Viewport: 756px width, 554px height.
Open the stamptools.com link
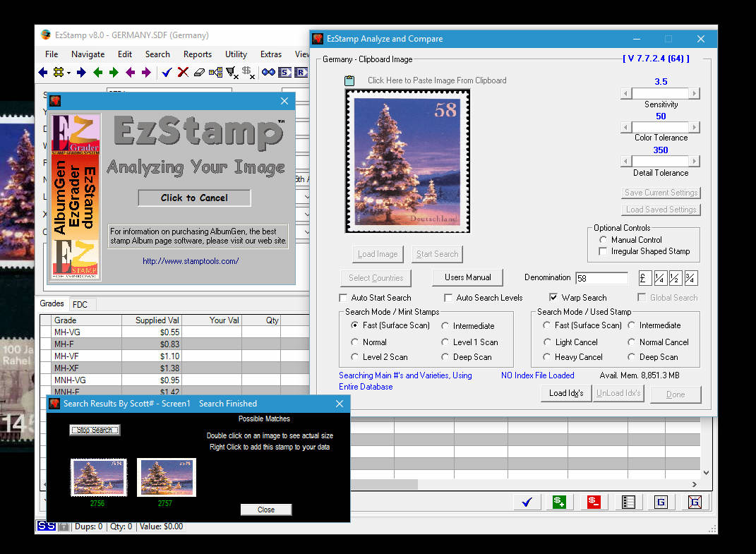pos(191,261)
